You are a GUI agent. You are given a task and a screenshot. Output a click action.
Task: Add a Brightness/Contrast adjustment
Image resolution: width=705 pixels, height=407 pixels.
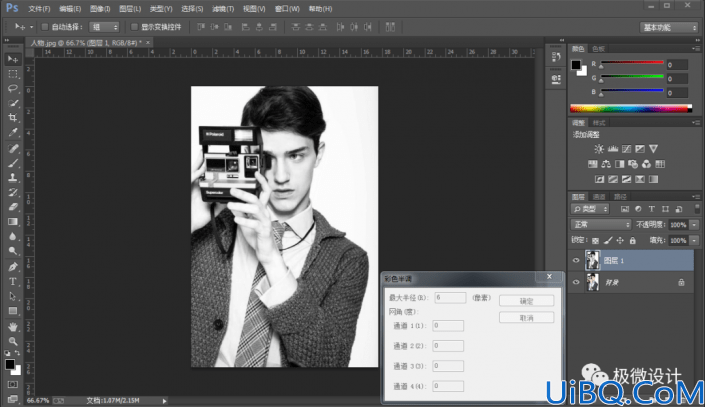(599, 149)
